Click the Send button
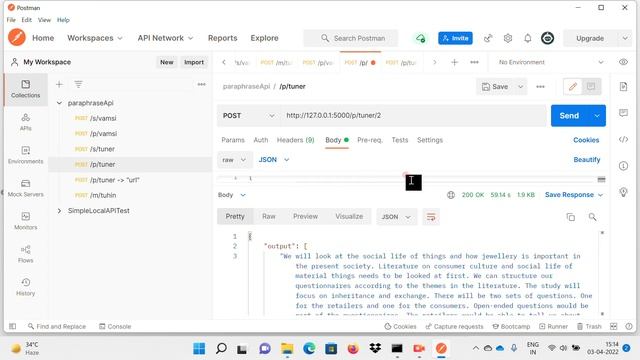 [569, 116]
